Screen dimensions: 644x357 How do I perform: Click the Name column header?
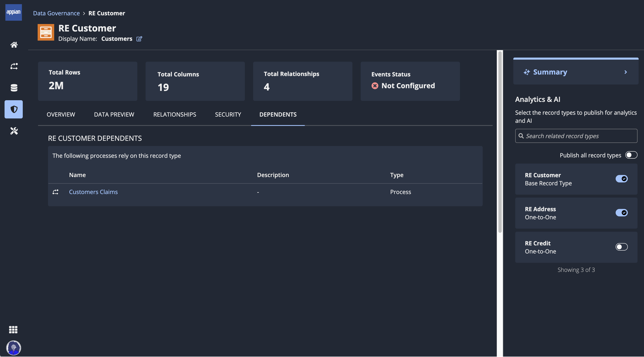pos(77,175)
